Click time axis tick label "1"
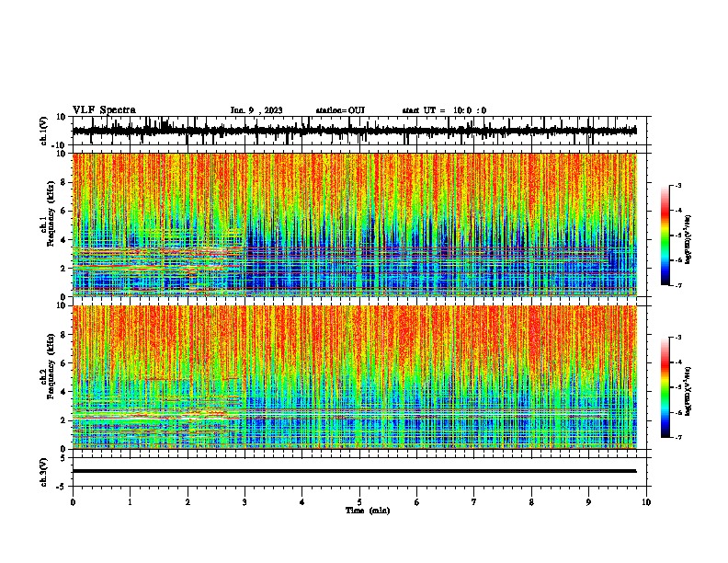The image size is (728, 563). pyautogui.click(x=131, y=502)
